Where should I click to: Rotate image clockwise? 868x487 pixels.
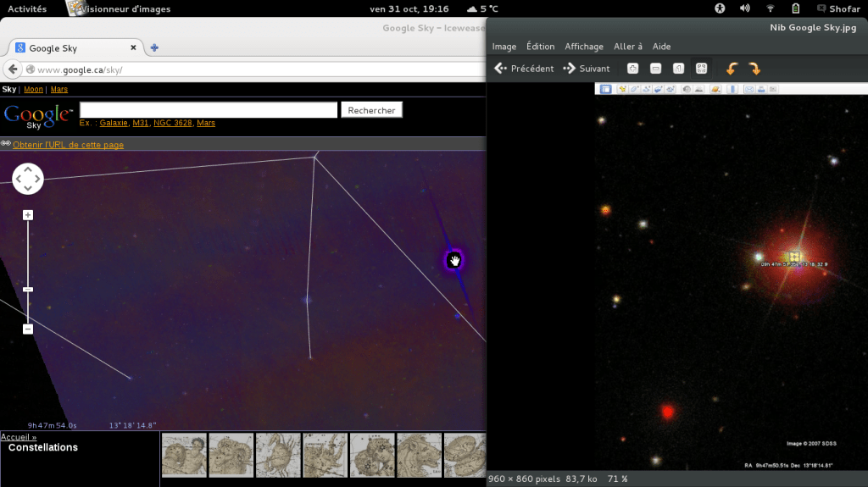(x=754, y=69)
